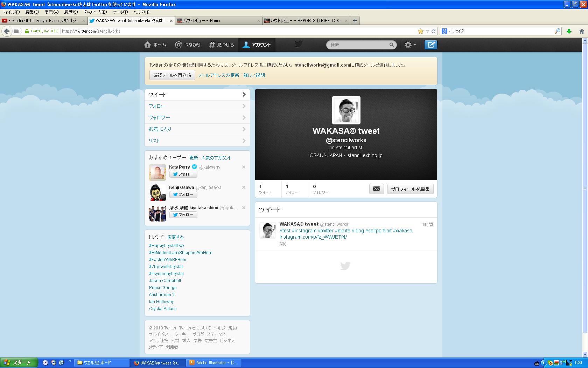Compose a new tweet with blue button
The height and width of the screenshot is (368, 588).
pyautogui.click(x=431, y=45)
